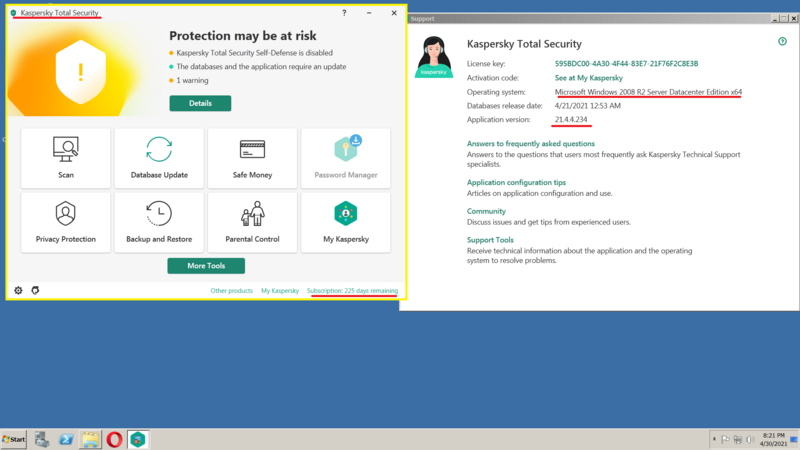Click the More Tools button
800x450 pixels.
[x=206, y=266]
